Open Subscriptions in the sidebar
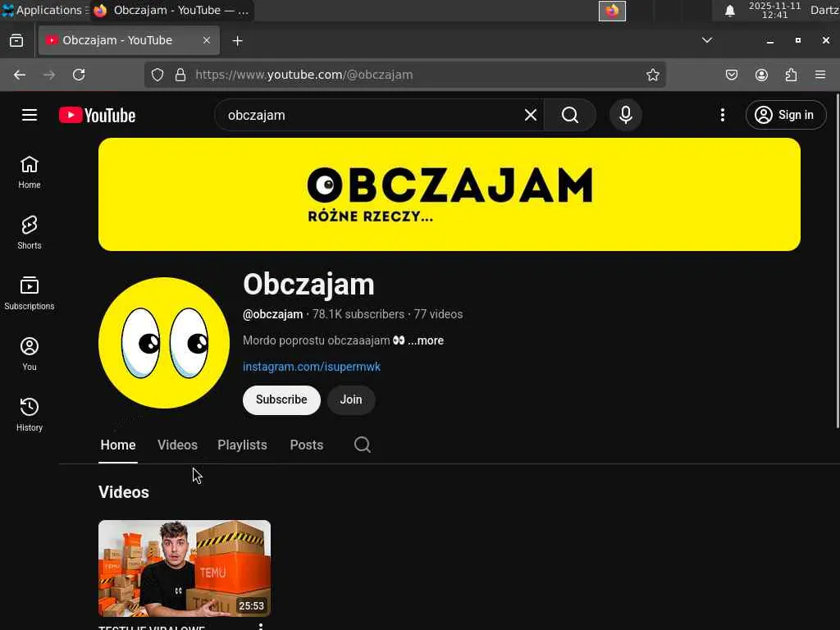The width and height of the screenshot is (840, 630). [30, 293]
